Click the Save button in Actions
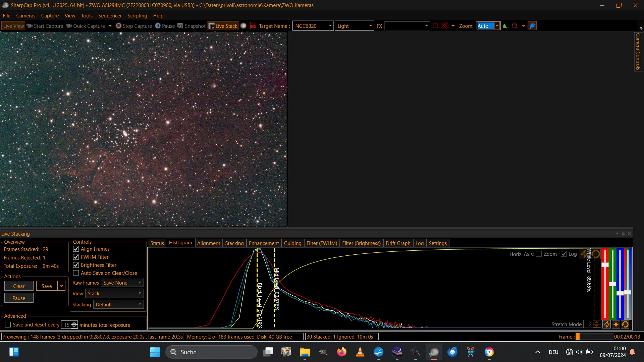Image resolution: width=644 pixels, height=362 pixels. pyautogui.click(x=47, y=286)
